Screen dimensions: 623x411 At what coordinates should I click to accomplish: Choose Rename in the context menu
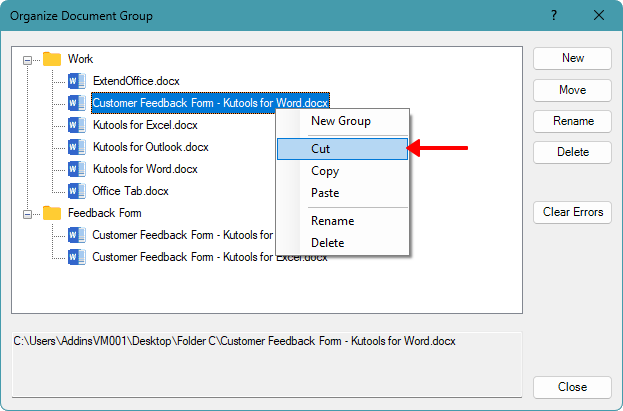pos(342,221)
